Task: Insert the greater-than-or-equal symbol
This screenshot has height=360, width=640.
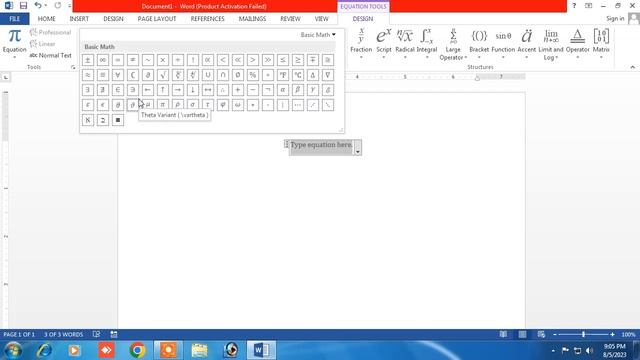Action: coord(298,60)
